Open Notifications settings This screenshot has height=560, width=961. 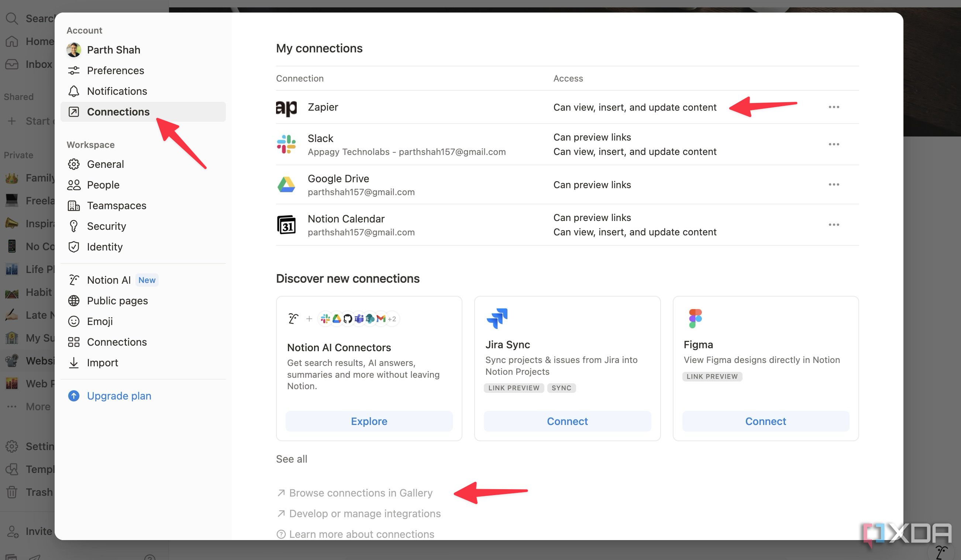point(143,91)
